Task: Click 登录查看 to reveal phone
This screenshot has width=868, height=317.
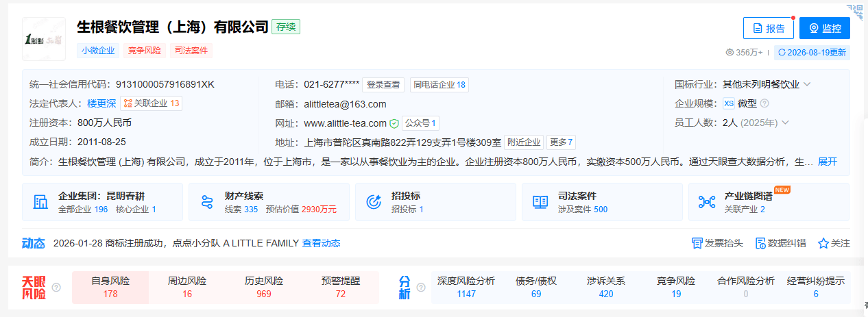Action: click(383, 85)
